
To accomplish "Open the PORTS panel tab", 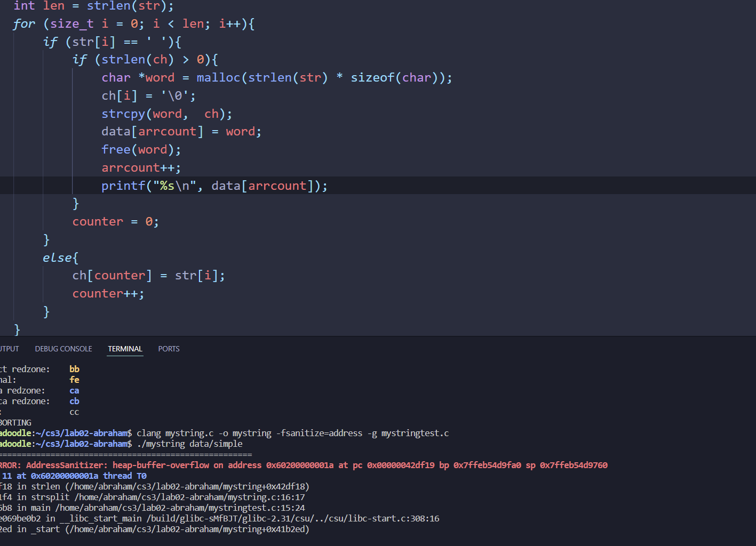I will click(169, 349).
